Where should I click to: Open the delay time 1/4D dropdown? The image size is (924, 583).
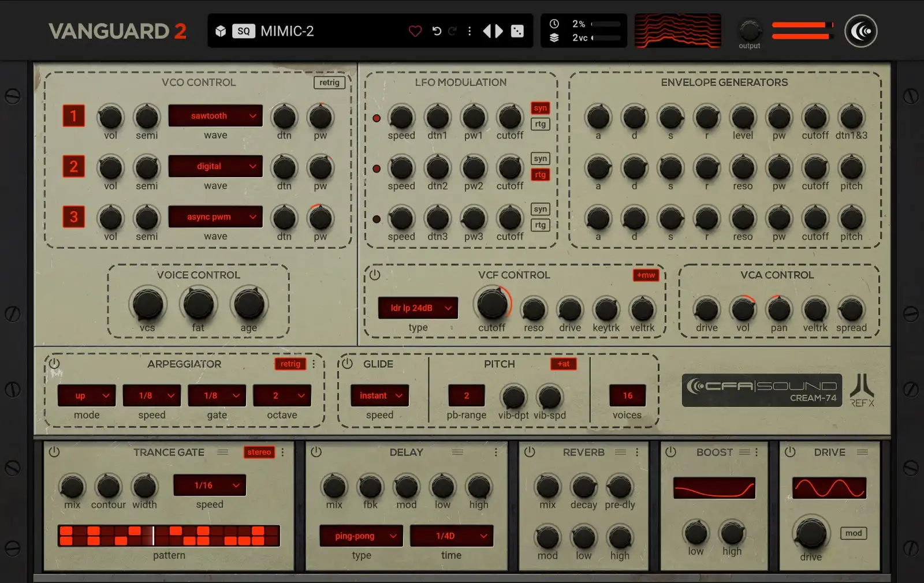click(452, 536)
